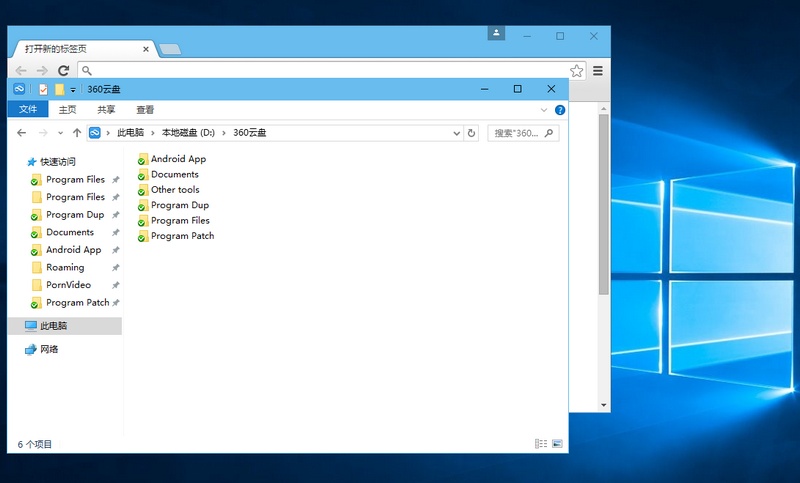Click the browser scrollbar up arrow
Image resolution: width=800 pixels, height=483 pixels.
[604, 109]
